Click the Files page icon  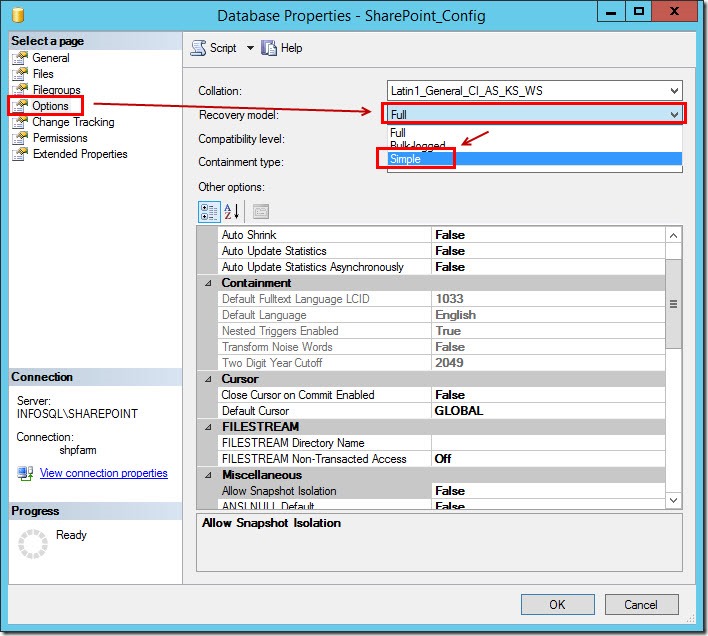(x=20, y=74)
